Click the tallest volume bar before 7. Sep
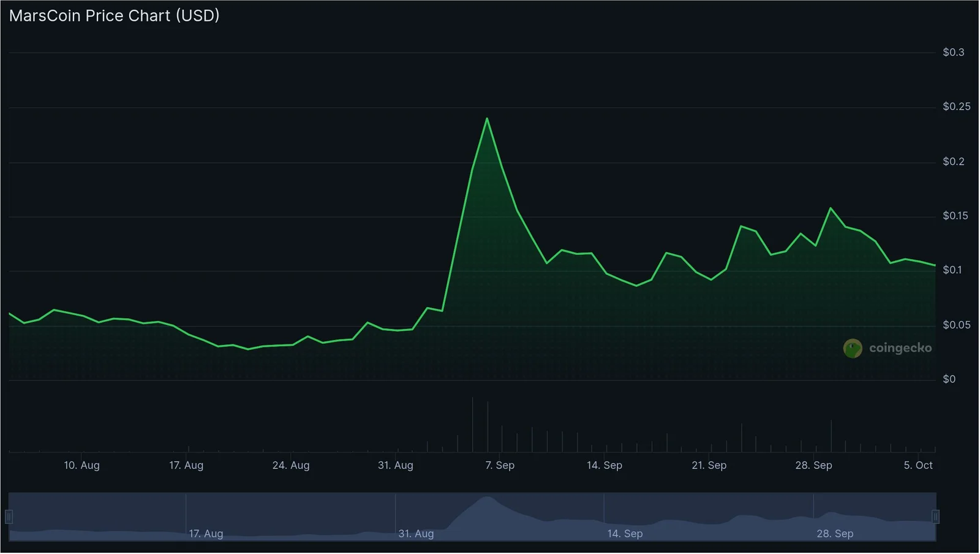The image size is (980, 554). tap(472, 425)
